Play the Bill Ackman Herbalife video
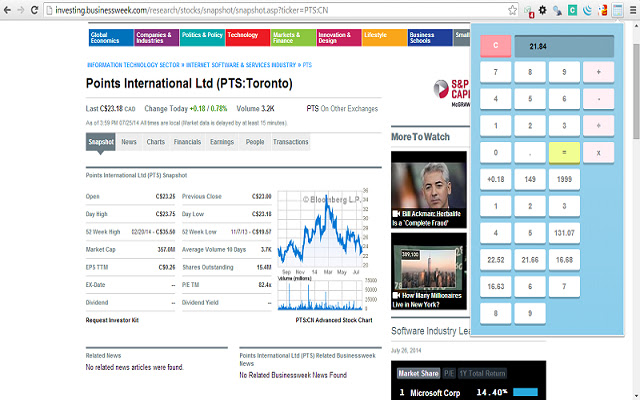Image resolution: width=640 pixels, height=400 pixels. click(x=429, y=189)
